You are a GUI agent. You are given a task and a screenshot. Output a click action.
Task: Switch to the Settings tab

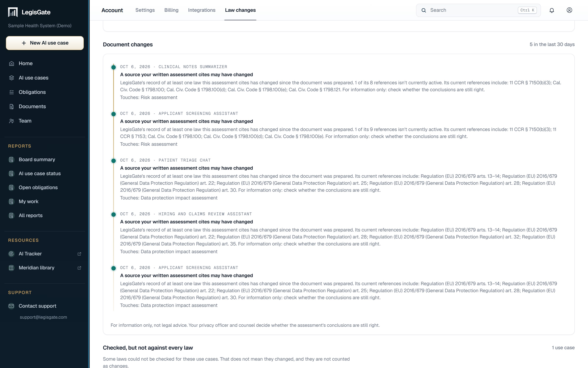pyautogui.click(x=145, y=10)
